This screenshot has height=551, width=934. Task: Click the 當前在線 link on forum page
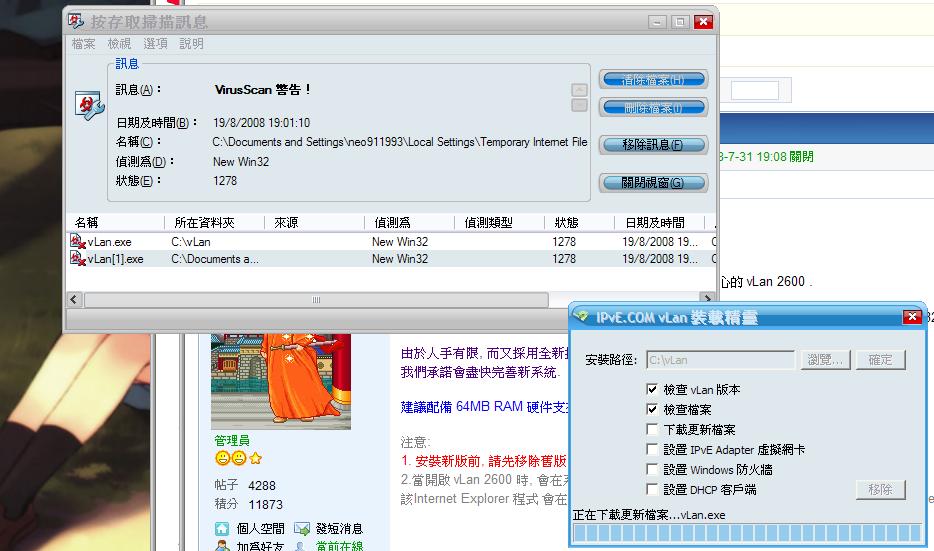(x=339, y=545)
